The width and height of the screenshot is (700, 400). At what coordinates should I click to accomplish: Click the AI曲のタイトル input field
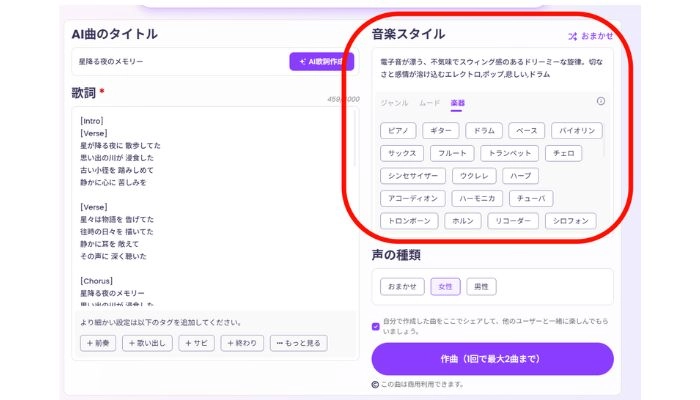click(x=178, y=62)
